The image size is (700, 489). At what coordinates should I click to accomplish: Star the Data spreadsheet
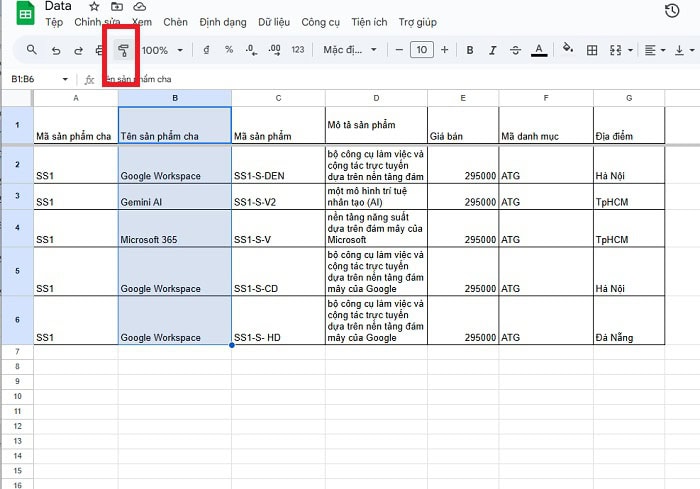[x=94, y=7]
